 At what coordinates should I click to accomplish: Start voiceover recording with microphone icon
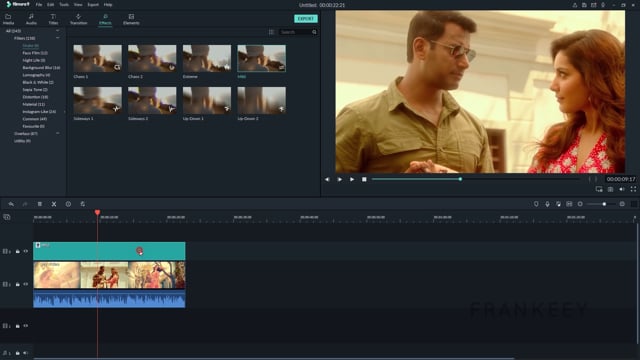pos(547,204)
